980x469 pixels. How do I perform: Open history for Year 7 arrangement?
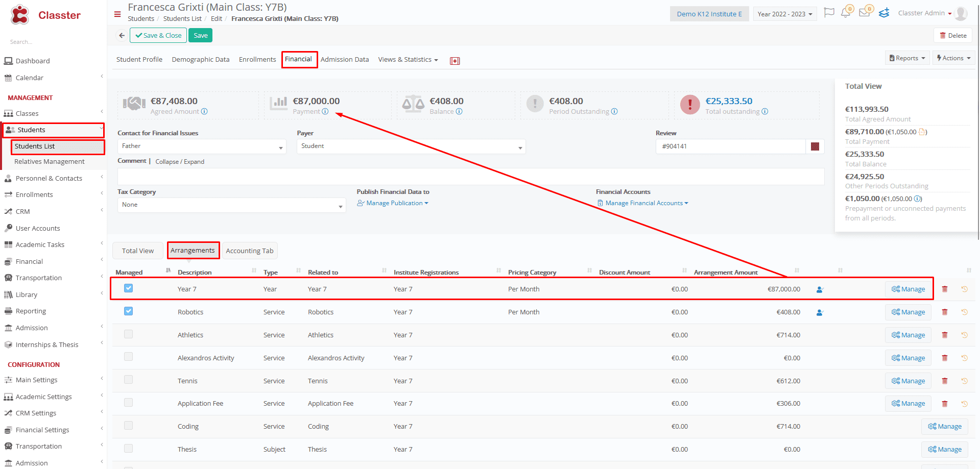[x=965, y=289]
